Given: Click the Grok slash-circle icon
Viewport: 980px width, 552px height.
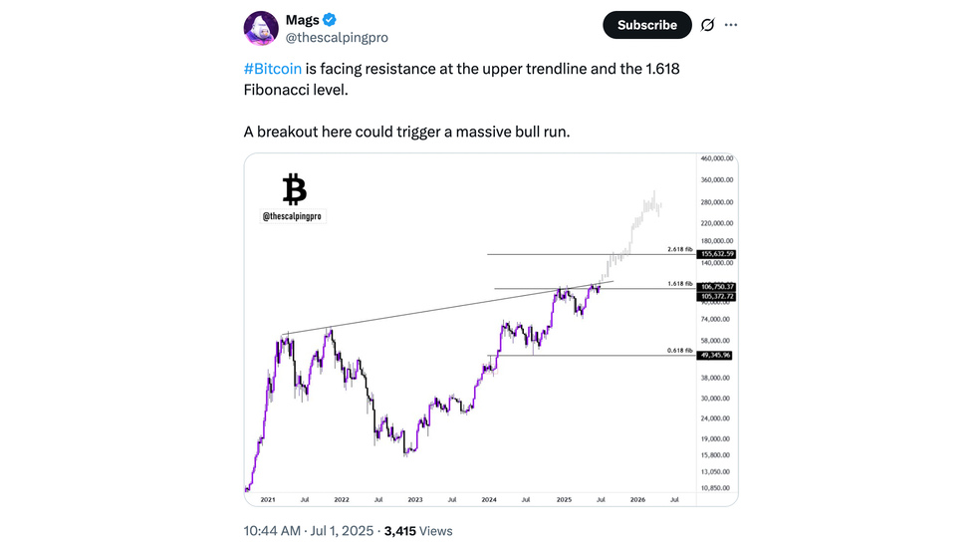Looking at the screenshot, I should [707, 25].
